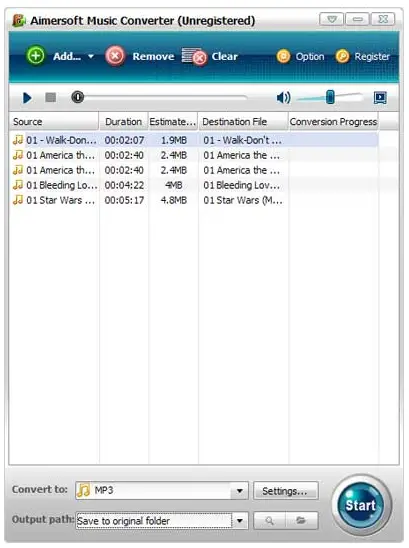Viewport: 409px width, 548px height.
Task: Click destination file 01 Star Wars (M...
Action: 243,200
